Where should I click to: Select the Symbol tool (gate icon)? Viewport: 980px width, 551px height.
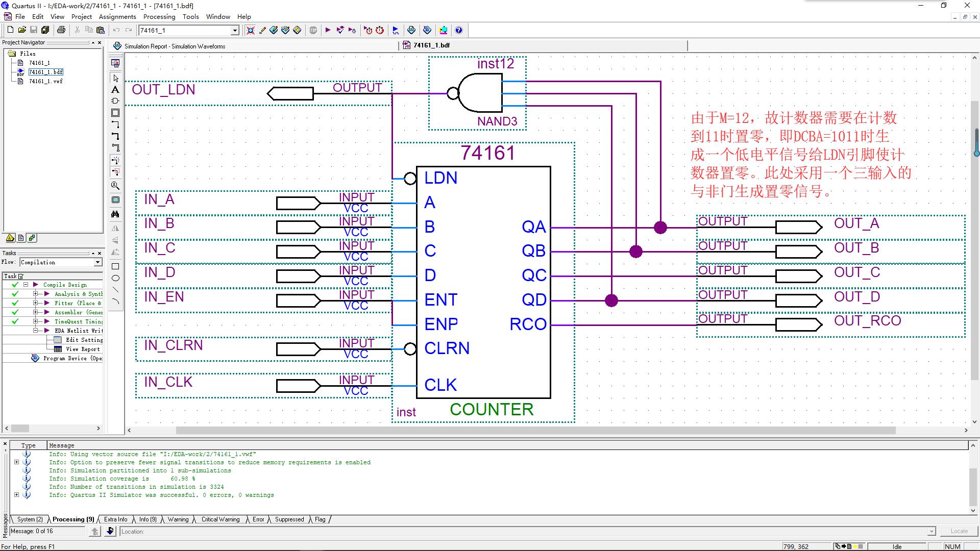click(x=115, y=101)
